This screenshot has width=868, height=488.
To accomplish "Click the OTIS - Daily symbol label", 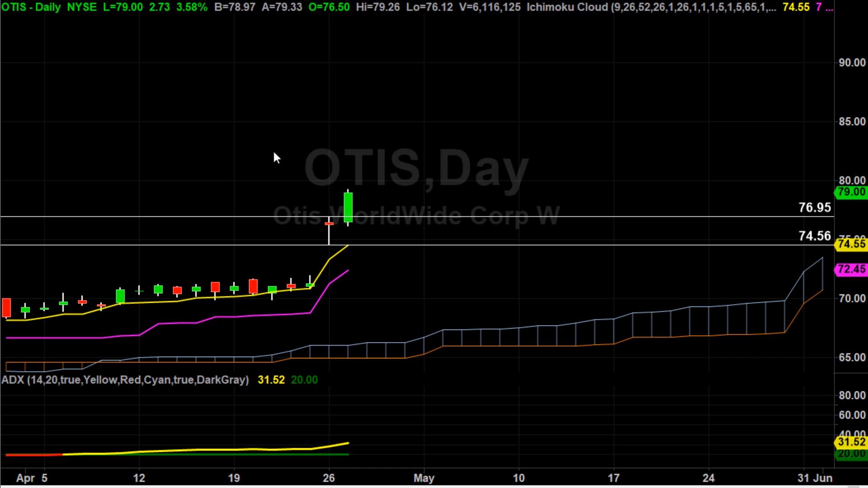I will 31,7.
